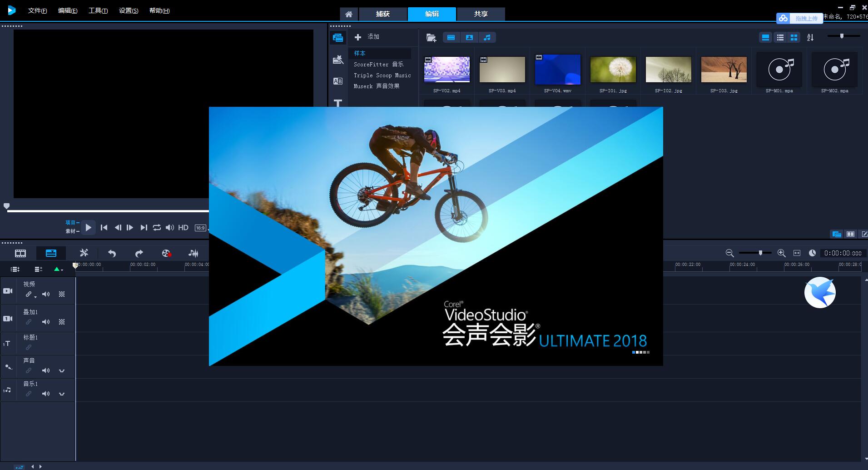The width and height of the screenshot is (868, 470).
Task: Toggle ripple editing link on 视频 track
Action: coord(30,295)
